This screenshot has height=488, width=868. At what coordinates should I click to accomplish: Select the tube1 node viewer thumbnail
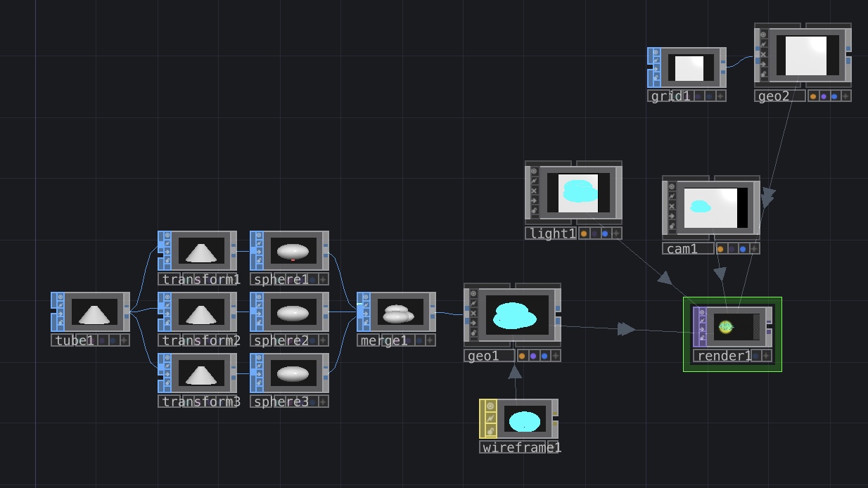click(x=94, y=312)
